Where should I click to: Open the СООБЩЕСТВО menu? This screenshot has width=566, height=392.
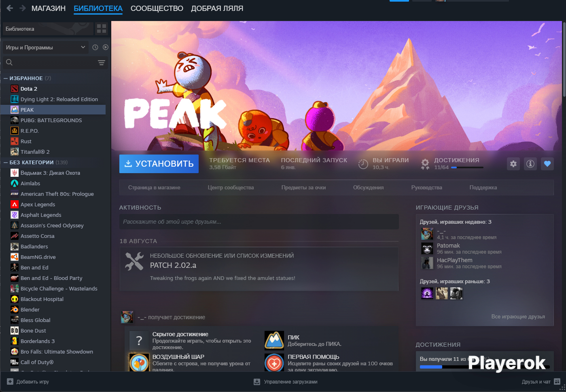157,8
